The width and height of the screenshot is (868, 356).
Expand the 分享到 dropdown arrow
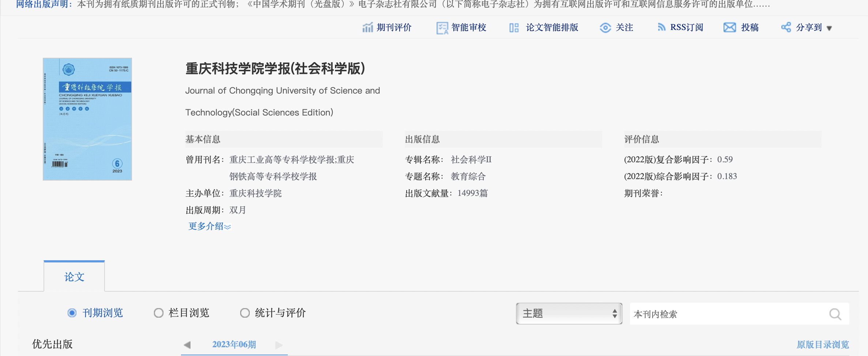coord(829,28)
